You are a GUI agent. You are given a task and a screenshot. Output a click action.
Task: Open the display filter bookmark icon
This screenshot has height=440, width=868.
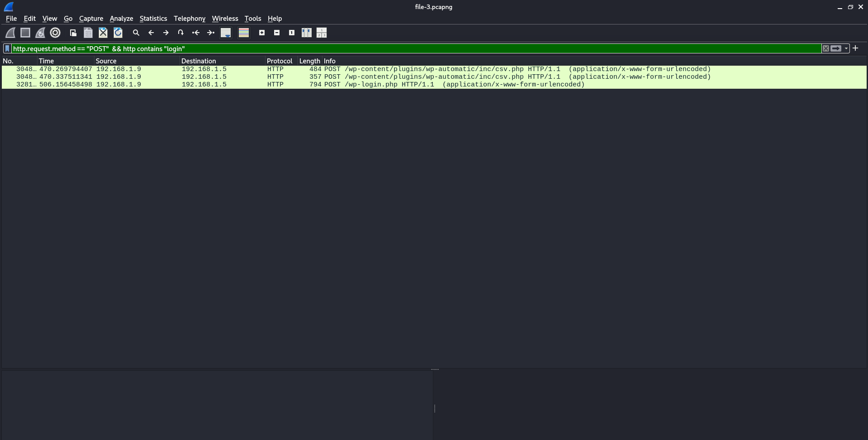(7, 48)
